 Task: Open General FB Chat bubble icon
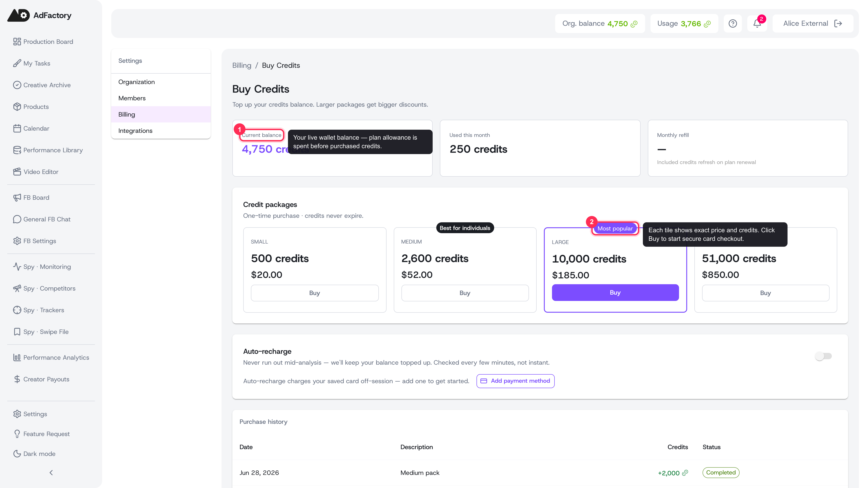17,219
